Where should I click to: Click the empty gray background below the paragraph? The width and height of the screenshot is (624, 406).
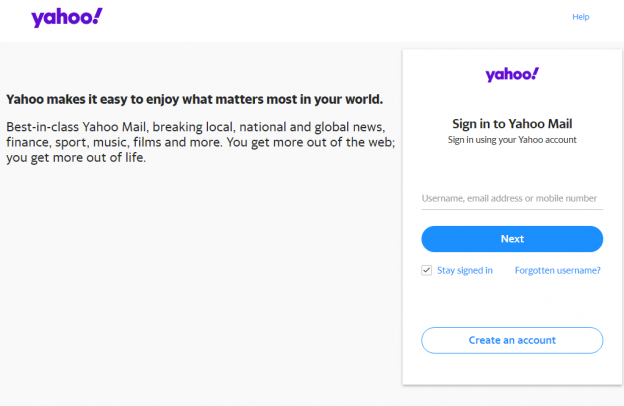[200, 290]
